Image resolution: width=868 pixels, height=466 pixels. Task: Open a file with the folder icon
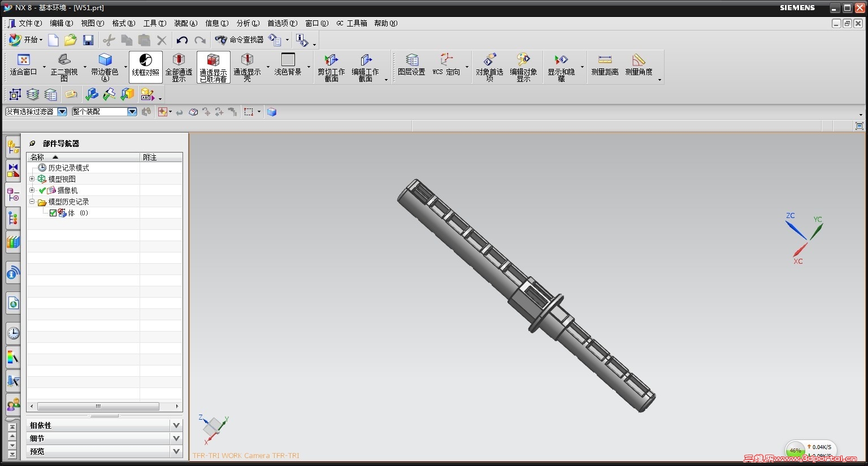pos(70,40)
